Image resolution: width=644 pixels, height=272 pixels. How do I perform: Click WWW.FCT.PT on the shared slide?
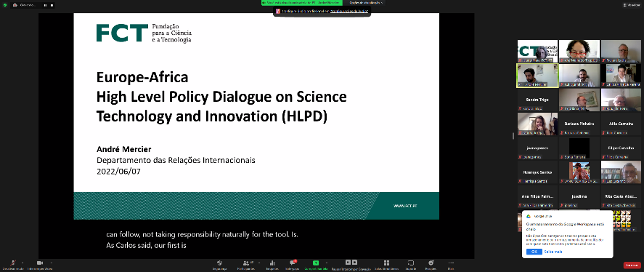point(405,206)
